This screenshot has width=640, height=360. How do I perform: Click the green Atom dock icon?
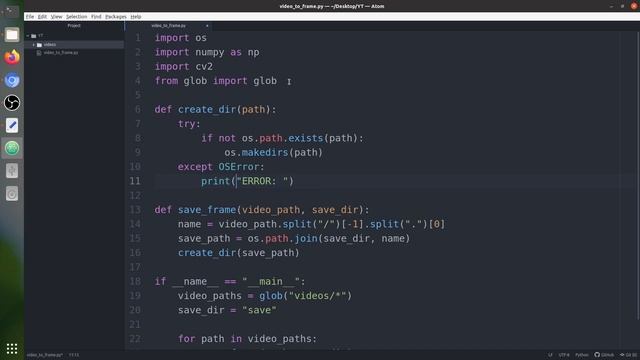pyautogui.click(x=12, y=148)
